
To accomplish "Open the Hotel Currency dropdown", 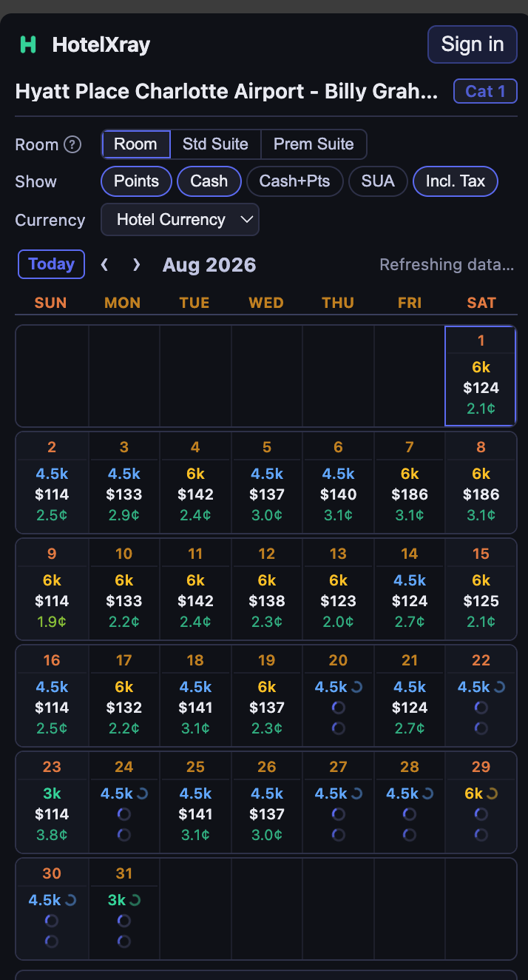I will click(180, 220).
